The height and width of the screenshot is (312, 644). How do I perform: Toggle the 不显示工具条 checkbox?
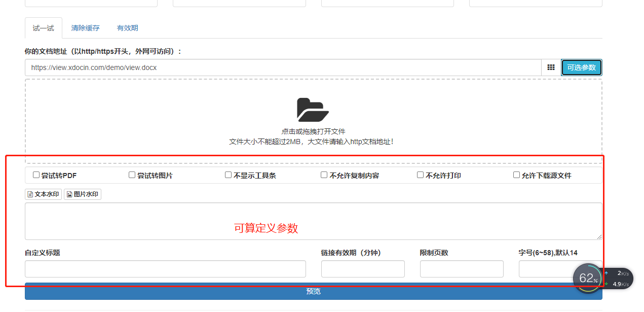pos(228,175)
